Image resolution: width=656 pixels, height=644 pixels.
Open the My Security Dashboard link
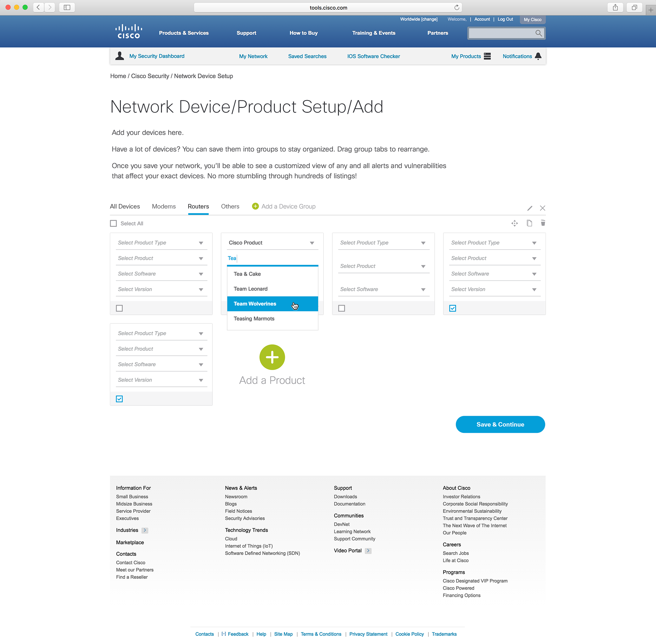pos(157,56)
